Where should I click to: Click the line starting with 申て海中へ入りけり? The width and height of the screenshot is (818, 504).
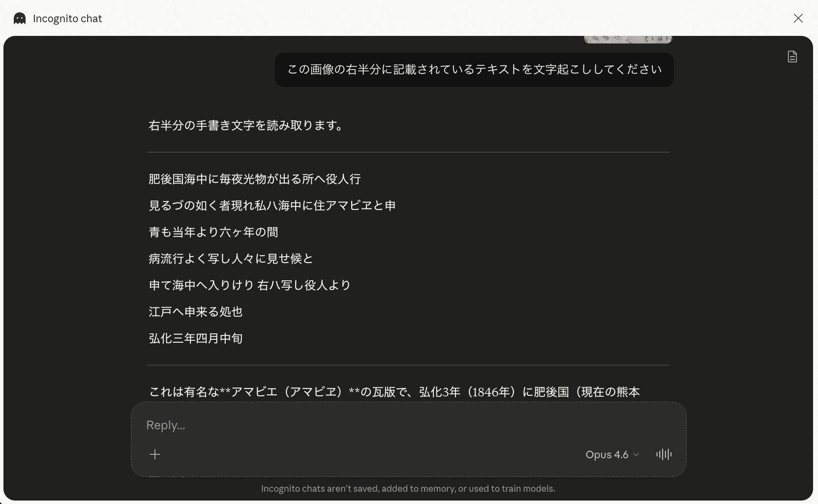249,285
